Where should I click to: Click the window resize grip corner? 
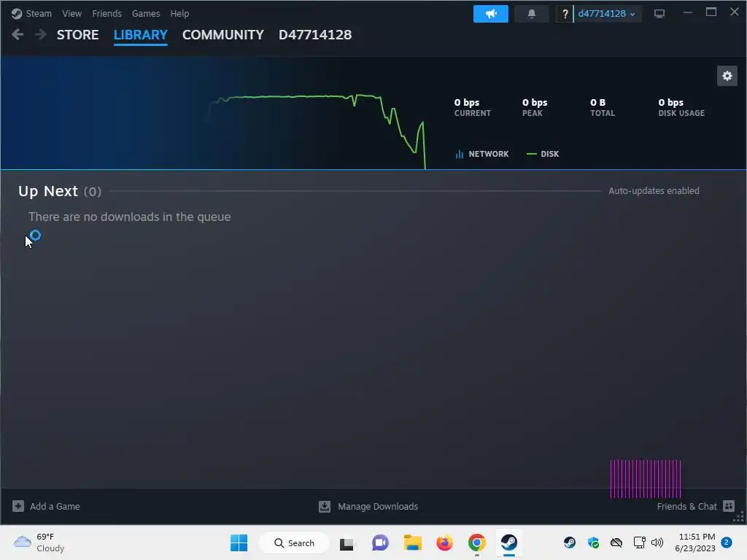coord(739,517)
